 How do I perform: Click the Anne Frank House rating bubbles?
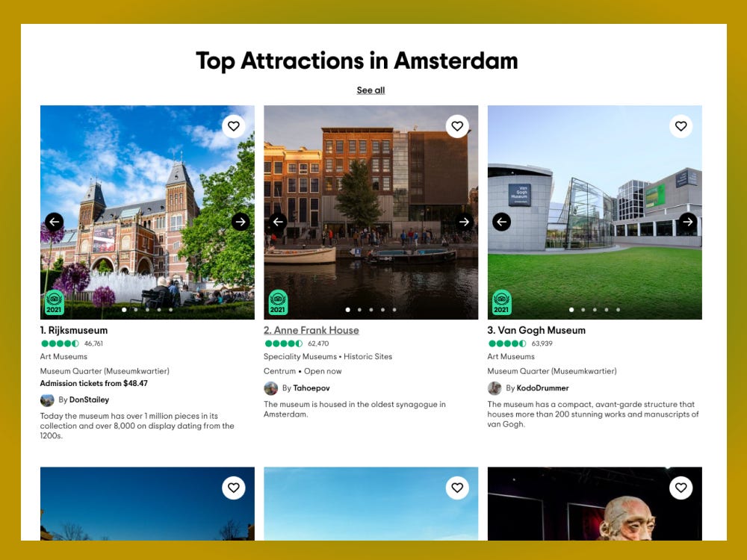click(283, 343)
